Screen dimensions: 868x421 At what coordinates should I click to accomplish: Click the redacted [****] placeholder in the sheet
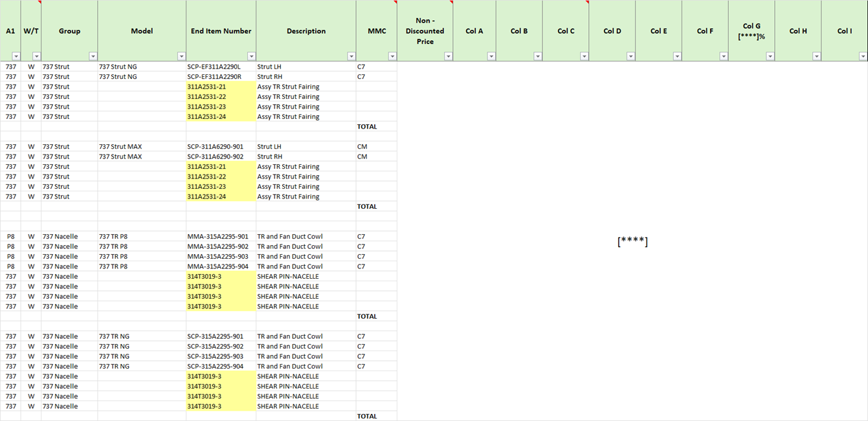click(x=632, y=242)
